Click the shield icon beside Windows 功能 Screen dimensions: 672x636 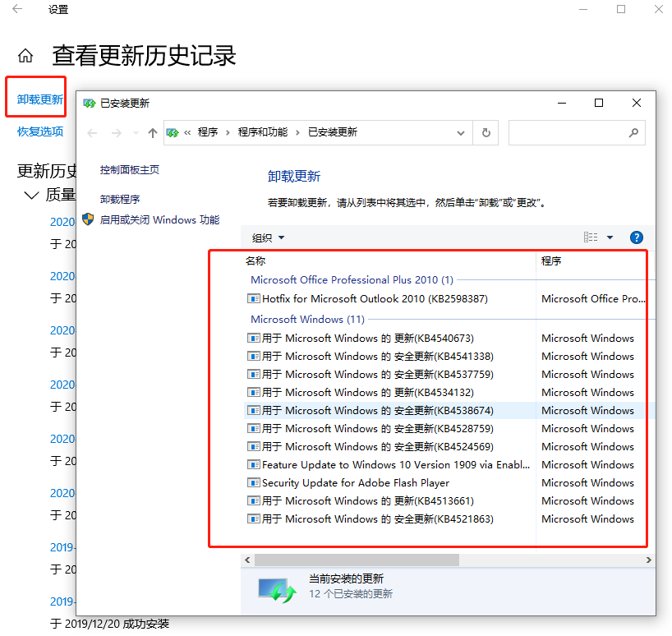coord(88,219)
